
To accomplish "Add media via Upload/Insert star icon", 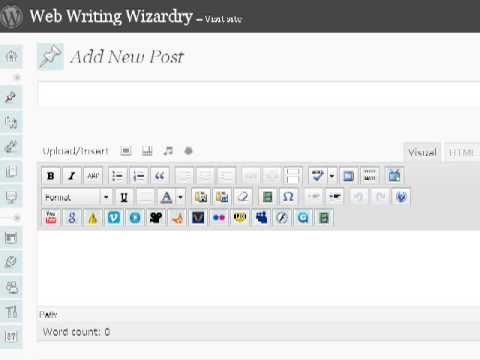I will (189, 151).
